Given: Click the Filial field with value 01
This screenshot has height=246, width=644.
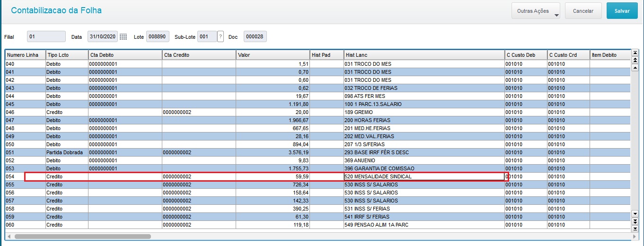Looking at the screenshot, I should 46,36.
